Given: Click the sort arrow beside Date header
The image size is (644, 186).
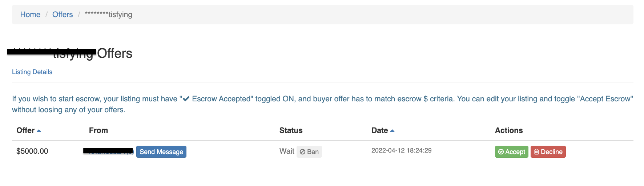Looking at the screenshot, I should point(392,131).
